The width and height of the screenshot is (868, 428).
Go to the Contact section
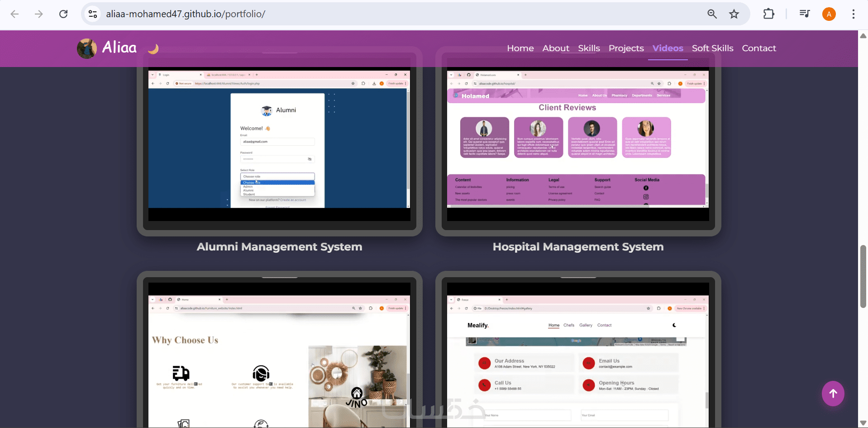pos(759,48)
